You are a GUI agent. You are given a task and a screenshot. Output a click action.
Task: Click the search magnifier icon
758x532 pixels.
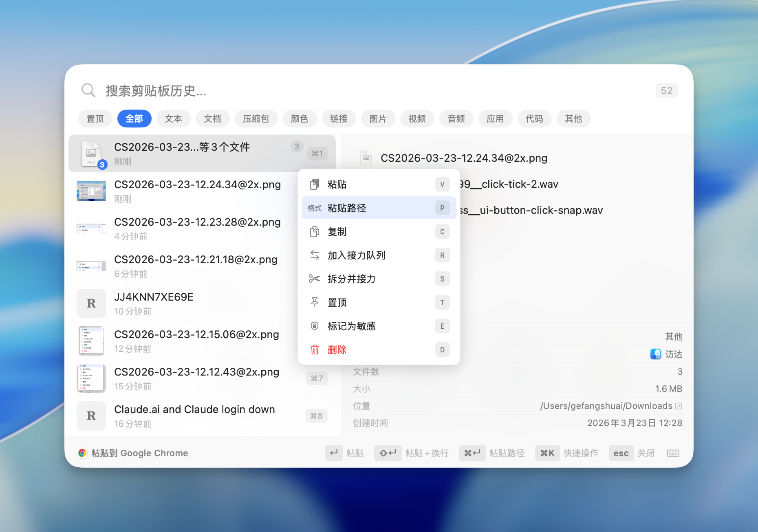click(88, 90)
